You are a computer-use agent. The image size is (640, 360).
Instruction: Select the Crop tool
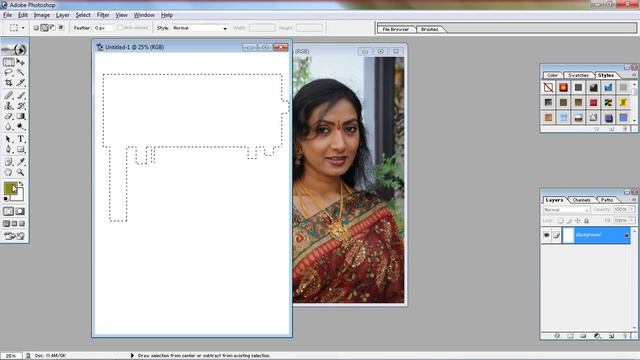tap(9, 82)
